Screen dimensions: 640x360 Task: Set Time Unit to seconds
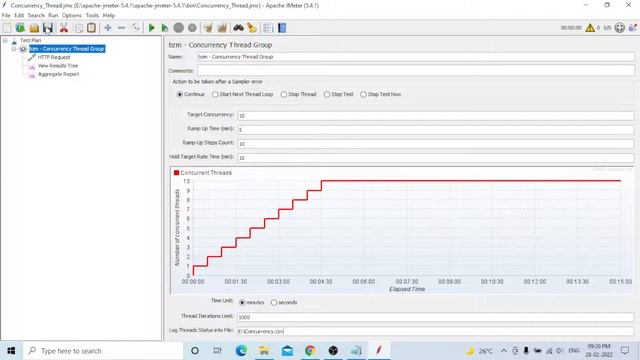tap(274, 302)
